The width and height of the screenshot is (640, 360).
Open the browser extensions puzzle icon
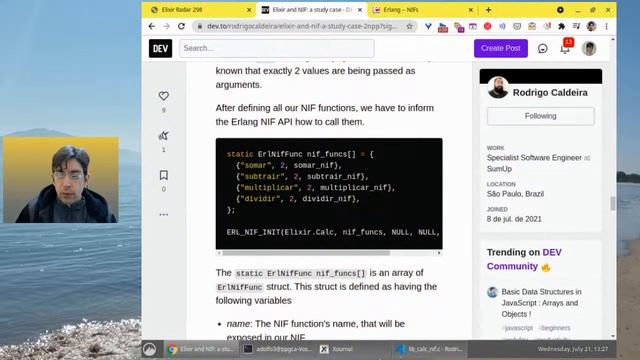click(562, 26)
